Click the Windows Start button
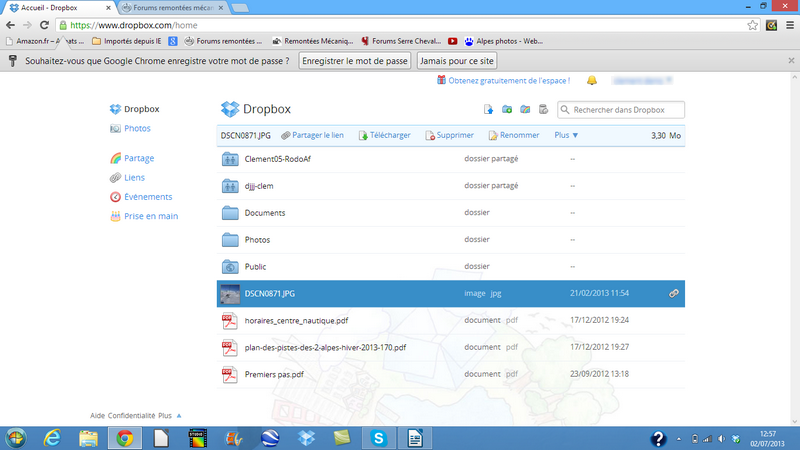The image size is (800, 450). click(x=16, y=438)
